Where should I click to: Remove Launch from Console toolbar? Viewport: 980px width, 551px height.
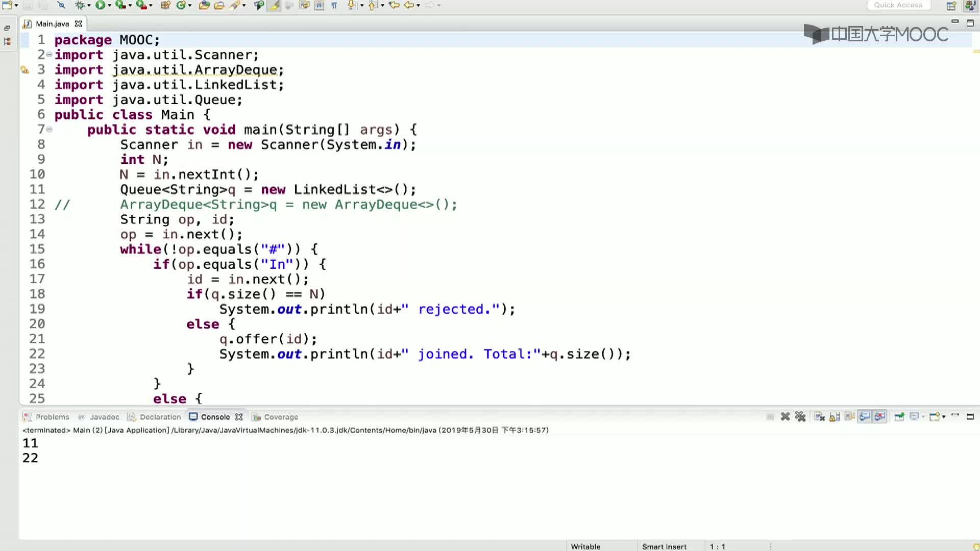tap(786, 416)
